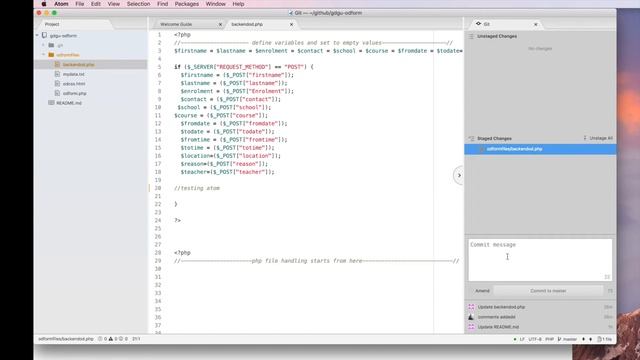Click the '//testing atom' comment line

click(x=197, y=188)
